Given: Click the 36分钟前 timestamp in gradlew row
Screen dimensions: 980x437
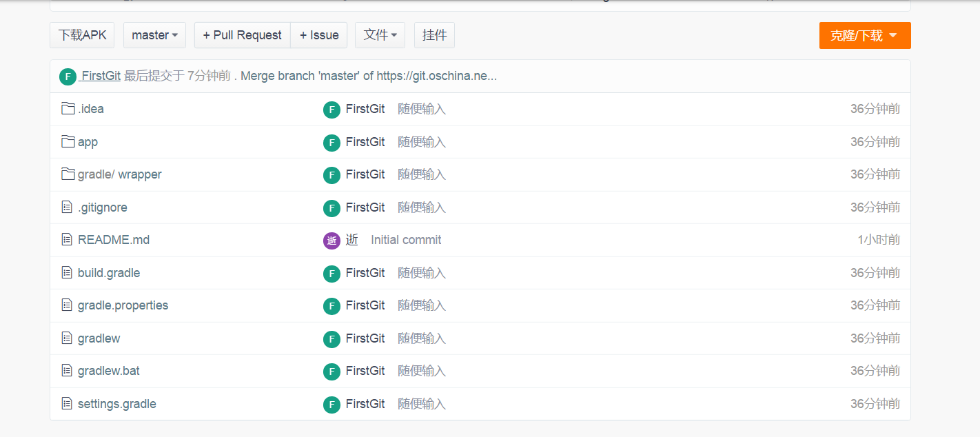Looking at the screenshot, I should (x=875, y=338).
